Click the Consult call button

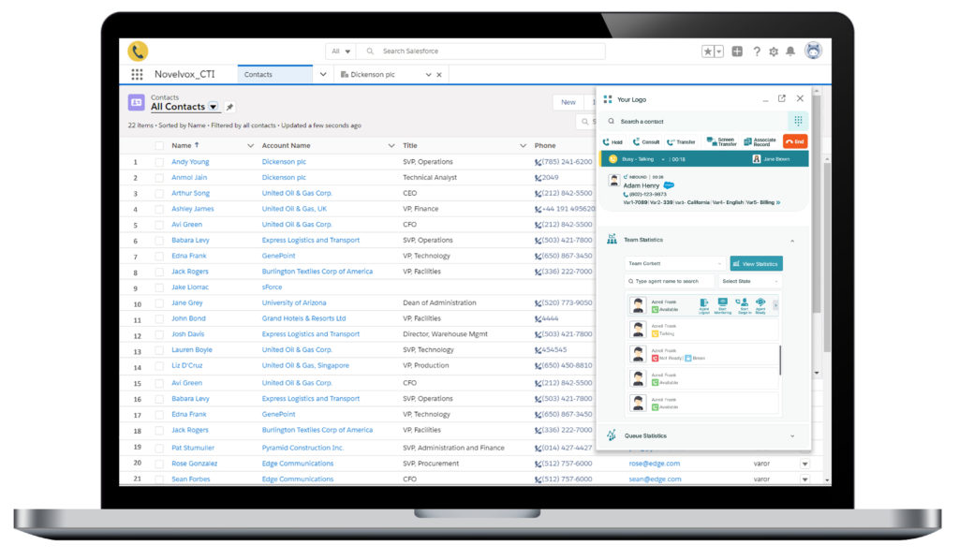point(646,141)
